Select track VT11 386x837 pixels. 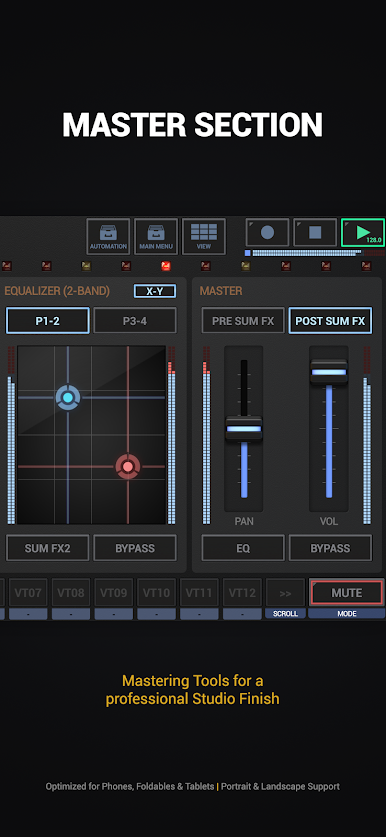[x=199, y=593]
